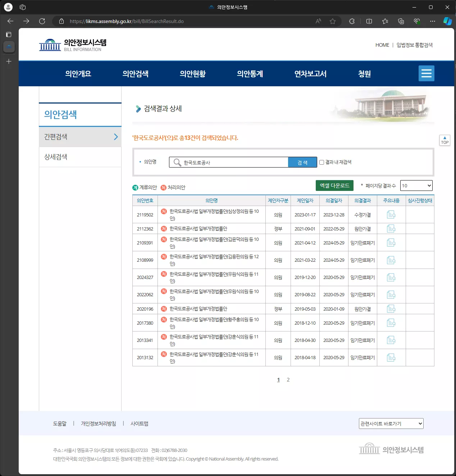Viewport: 456px width, 476px height.
Task: Click the TOP scroll-to-top icon
Action: 445,140
